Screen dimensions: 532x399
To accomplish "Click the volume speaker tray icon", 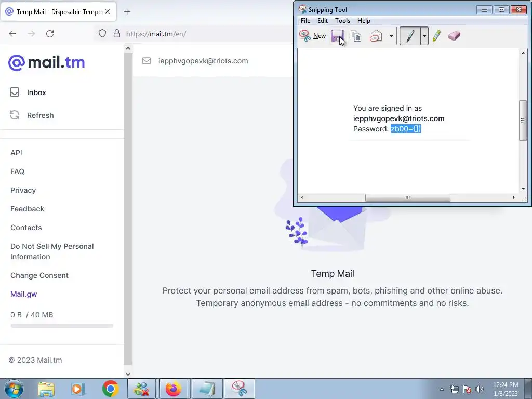I will click(480, 389).
